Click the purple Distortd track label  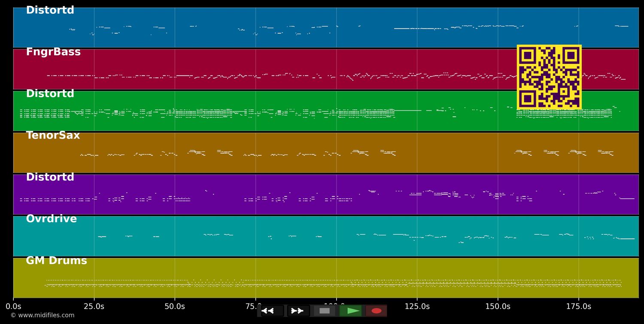(50, 178)
